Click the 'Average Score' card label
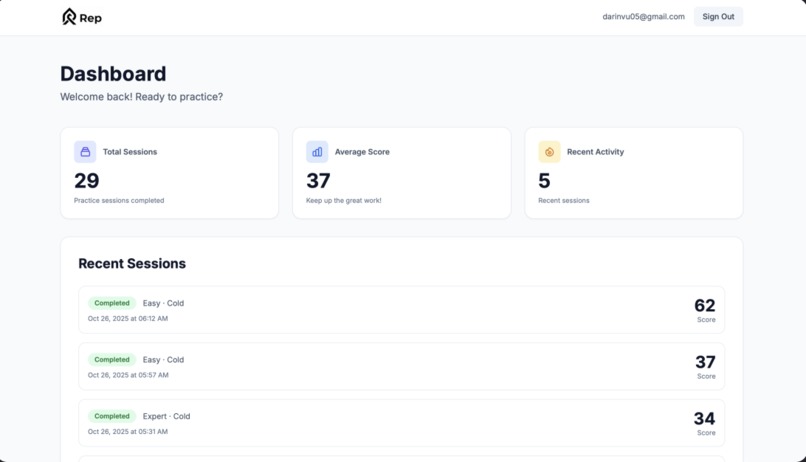The width and height of the screenshot is (806, 462). 362,152
